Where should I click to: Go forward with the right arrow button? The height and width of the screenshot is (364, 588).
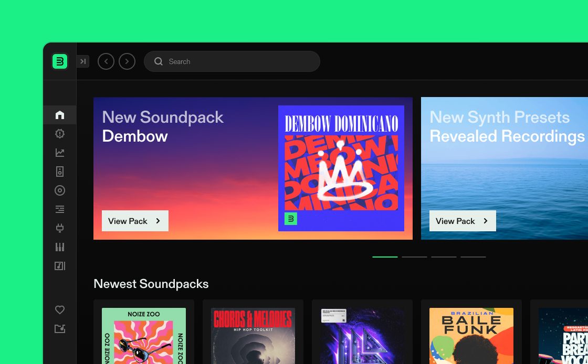tap(127, 61)
